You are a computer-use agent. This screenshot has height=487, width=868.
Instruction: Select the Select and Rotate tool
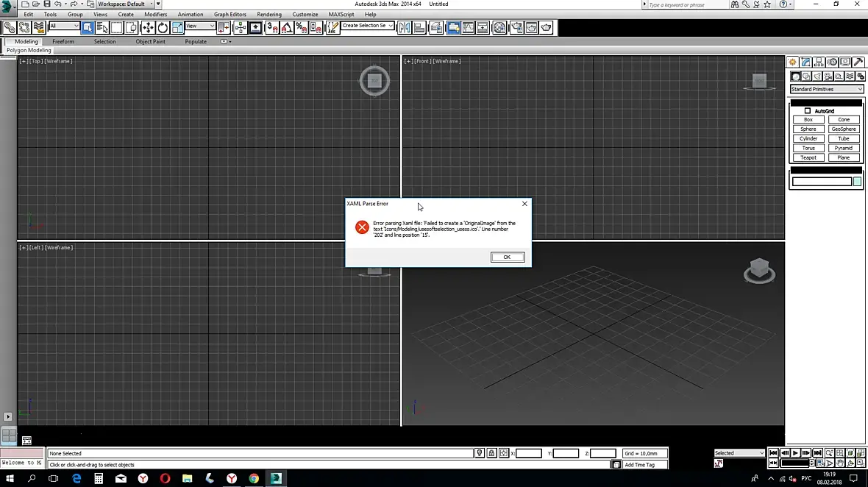(x=163, y=28)
